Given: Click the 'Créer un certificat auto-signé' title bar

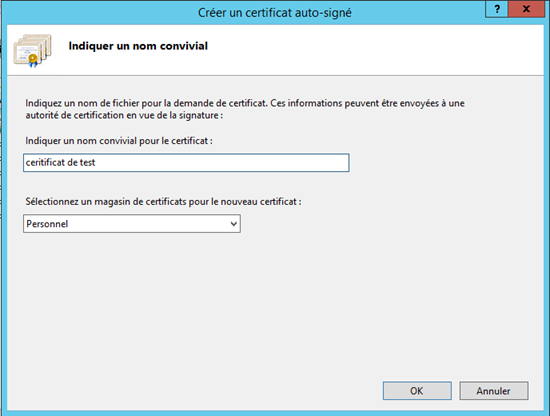Looking at the screenshot, I should click(275, 13).
